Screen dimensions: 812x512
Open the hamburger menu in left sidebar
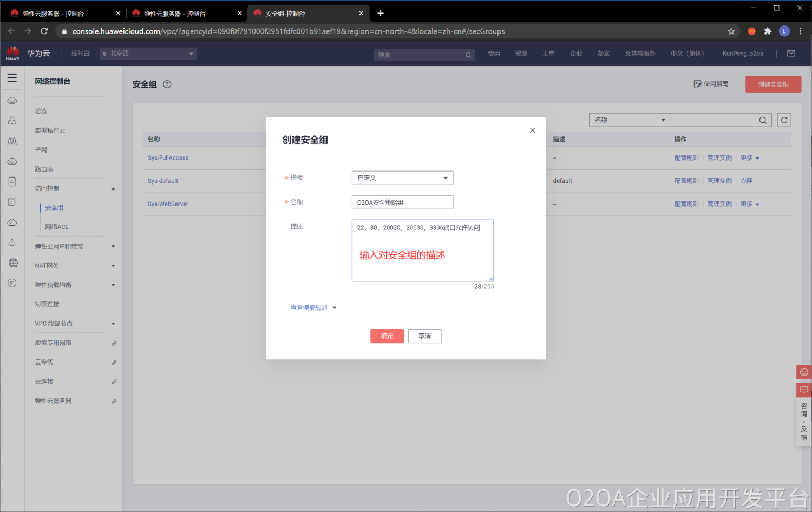pos(12,78)
